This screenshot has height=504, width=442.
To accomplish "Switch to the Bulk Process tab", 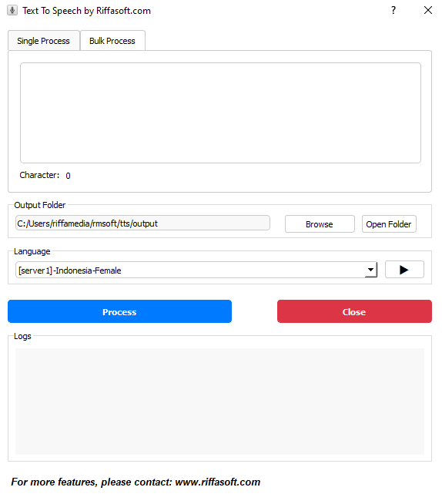I will [x=112, y=41].
